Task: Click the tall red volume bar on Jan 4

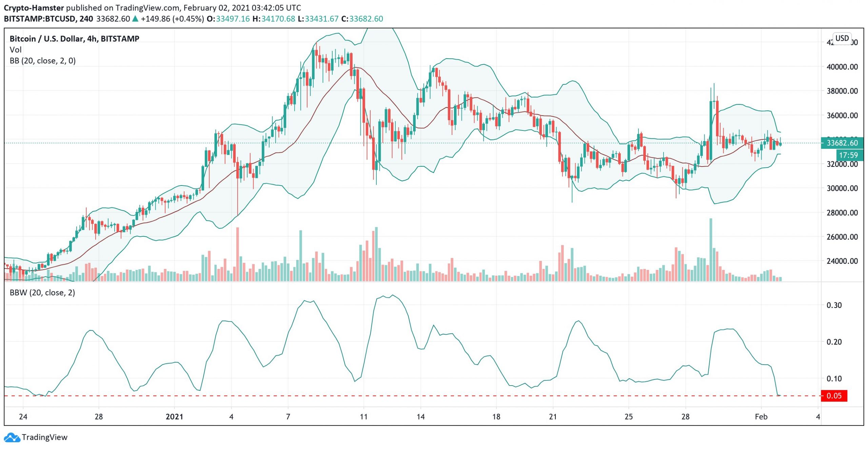Action: [x=238, y=254]
